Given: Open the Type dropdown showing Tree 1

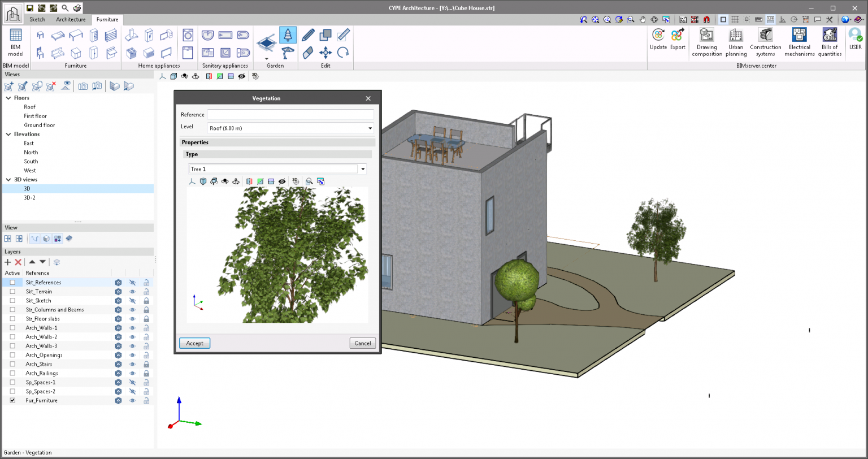Looking at the screenshot, I should 363,168.
